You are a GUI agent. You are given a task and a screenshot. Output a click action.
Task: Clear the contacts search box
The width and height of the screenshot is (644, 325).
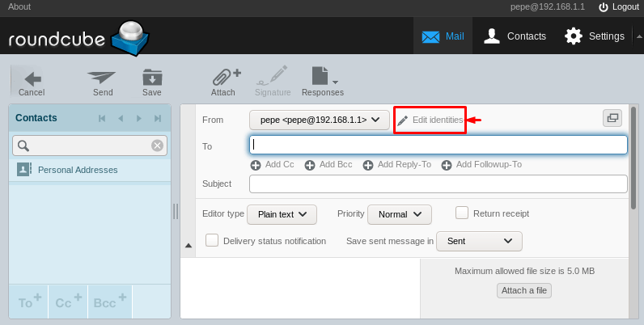tap(157, 146)
